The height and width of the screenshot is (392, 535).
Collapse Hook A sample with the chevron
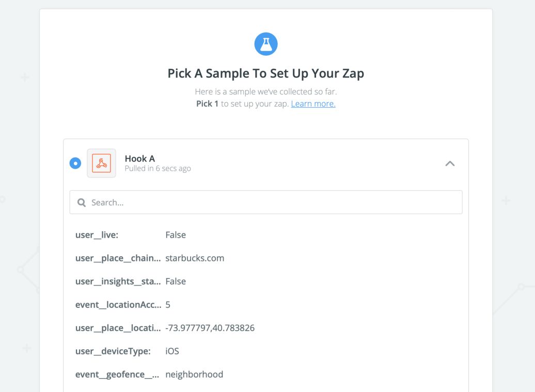point(450,164)
